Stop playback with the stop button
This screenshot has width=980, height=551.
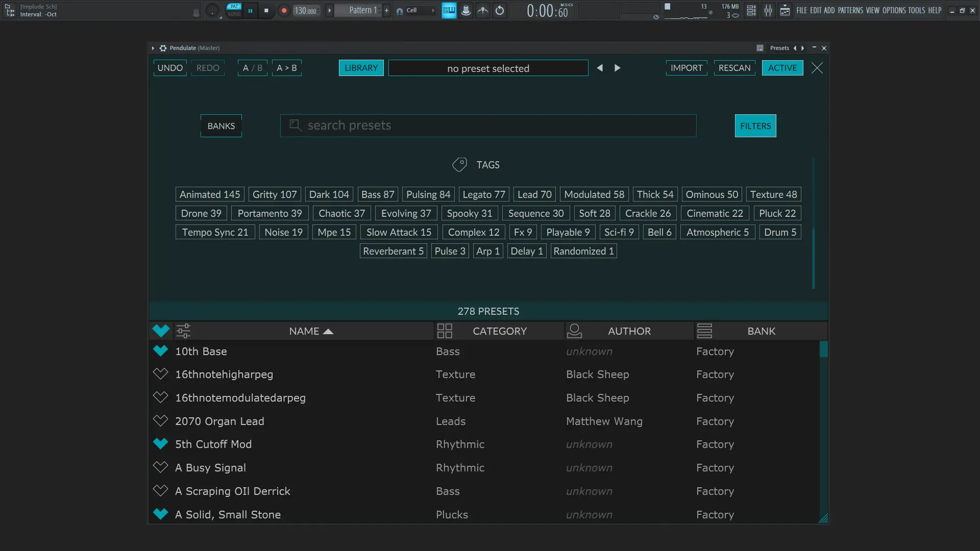(x=266, y=10)
